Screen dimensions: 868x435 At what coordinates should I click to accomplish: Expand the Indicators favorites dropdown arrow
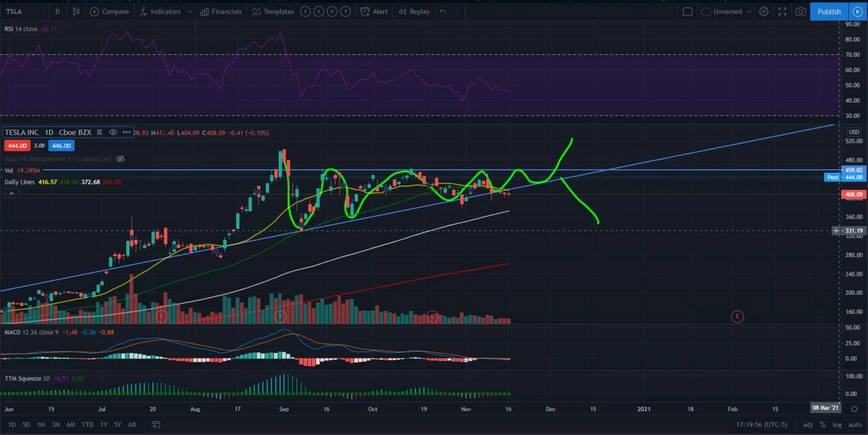(x=189, y=12)
